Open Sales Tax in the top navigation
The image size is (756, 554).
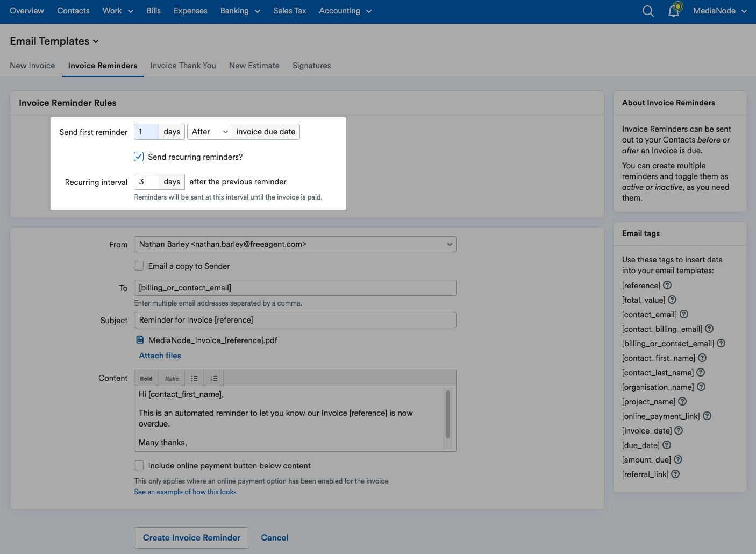click(x=290, y=11)
